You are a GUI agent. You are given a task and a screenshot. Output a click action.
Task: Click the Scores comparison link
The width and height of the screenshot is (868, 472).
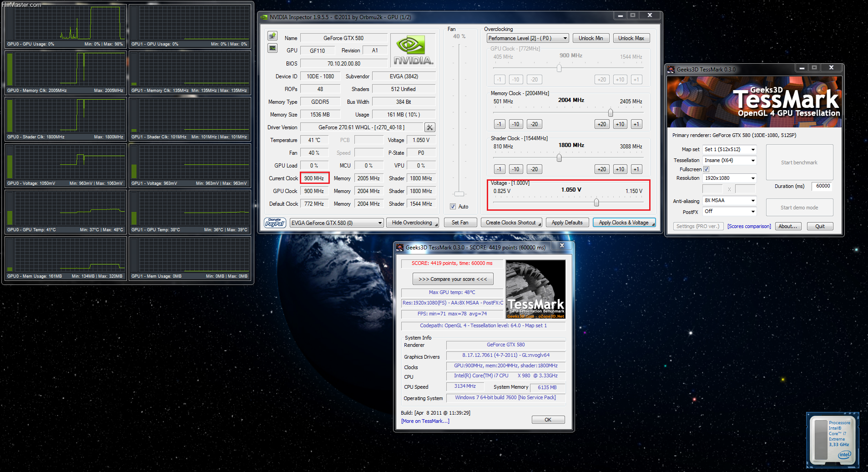pyautogui.click(x=749, y=226)
